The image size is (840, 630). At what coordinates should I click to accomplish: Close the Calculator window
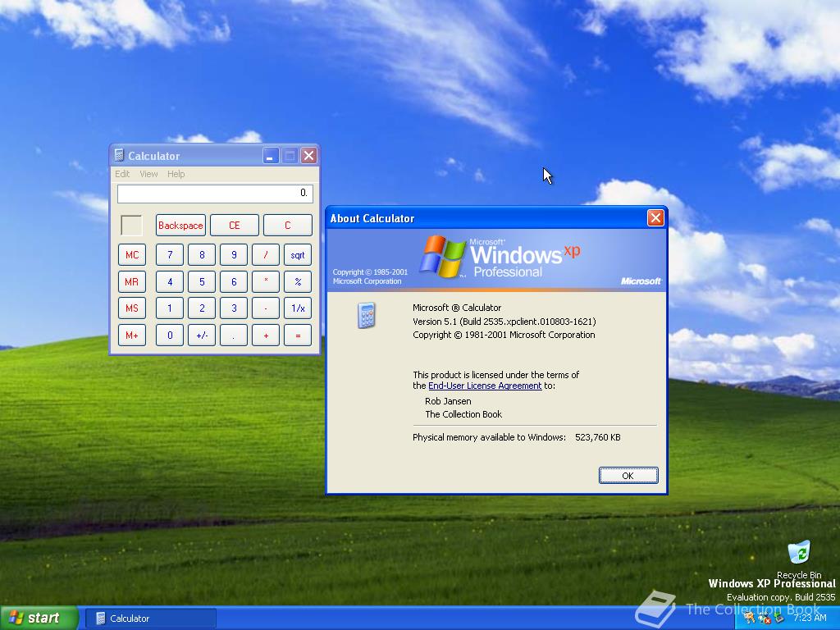pos(308,156)
